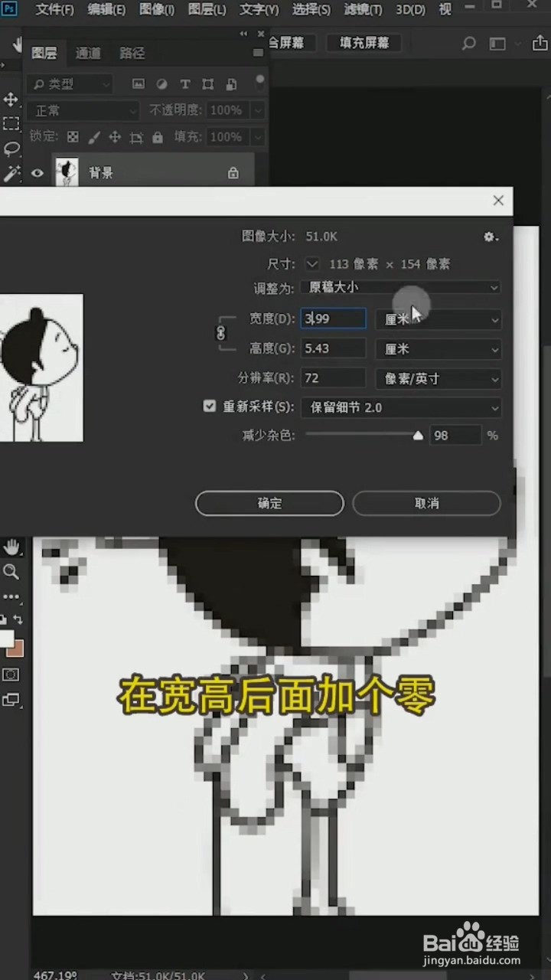Lock image pixels brush icon
The height and width of the screenshot is (980, 551).
[94, 137]
